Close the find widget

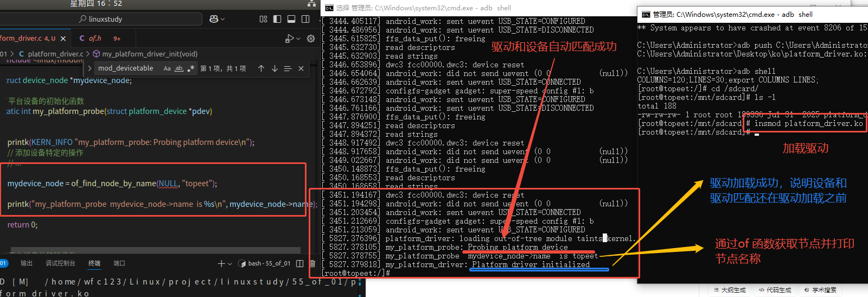301,68
